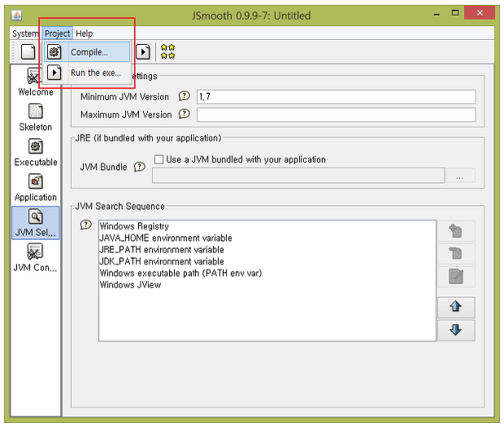The height and width of the screenshot is (427, 504).
Task: Open the System menu
Action: [x=25, y=33]
